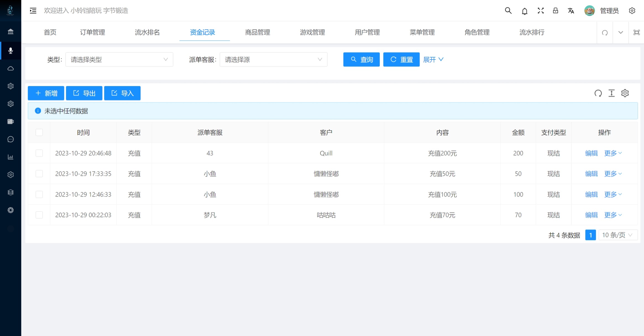Click the 时间 column header

tap(83, 132)
